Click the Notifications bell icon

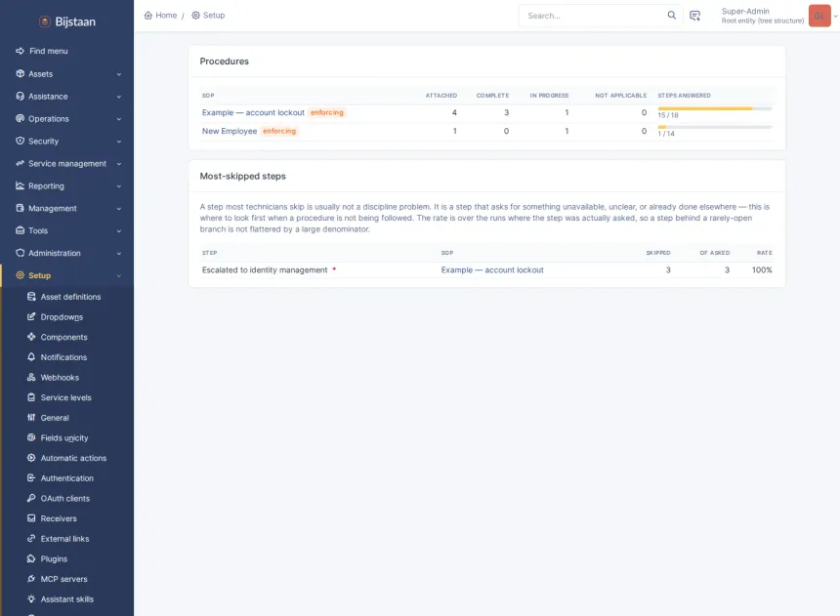31,356
